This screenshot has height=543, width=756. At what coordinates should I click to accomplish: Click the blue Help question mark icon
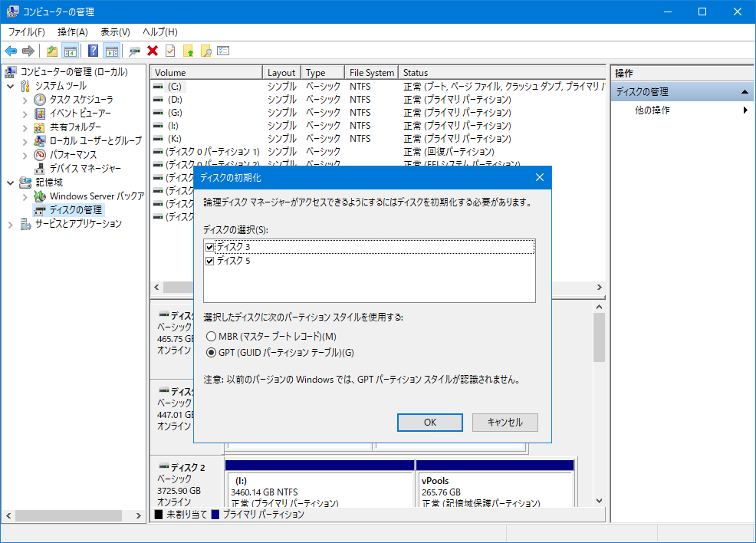(93, 51)
